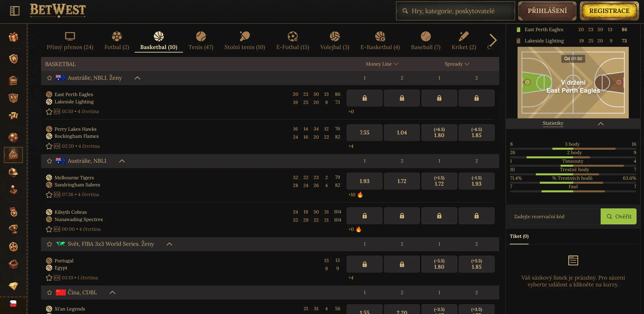
Task: Click the REGISTRACE button
Action: tap(609, 11)
